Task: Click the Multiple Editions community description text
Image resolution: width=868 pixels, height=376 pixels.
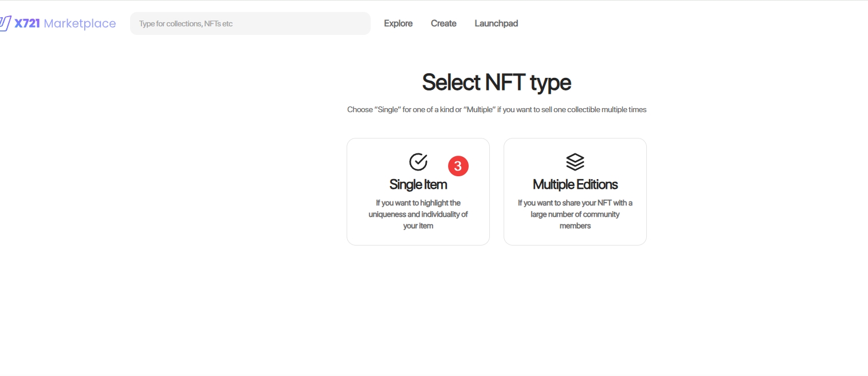Action: 575,214
